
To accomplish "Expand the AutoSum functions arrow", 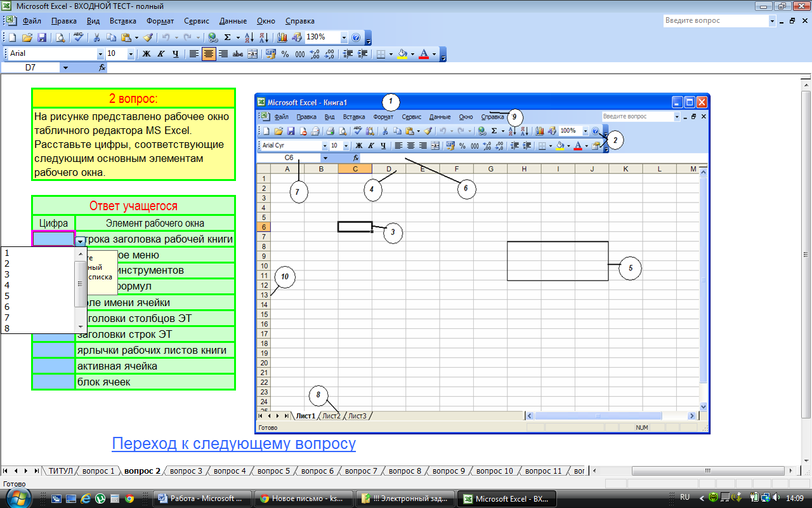I will pyautogui.click(x=237, y=37).
